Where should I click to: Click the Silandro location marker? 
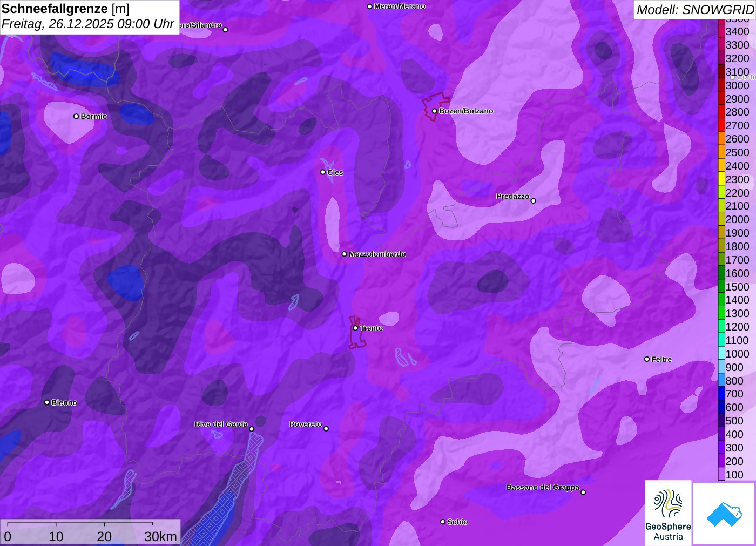[x=226, y=30]
